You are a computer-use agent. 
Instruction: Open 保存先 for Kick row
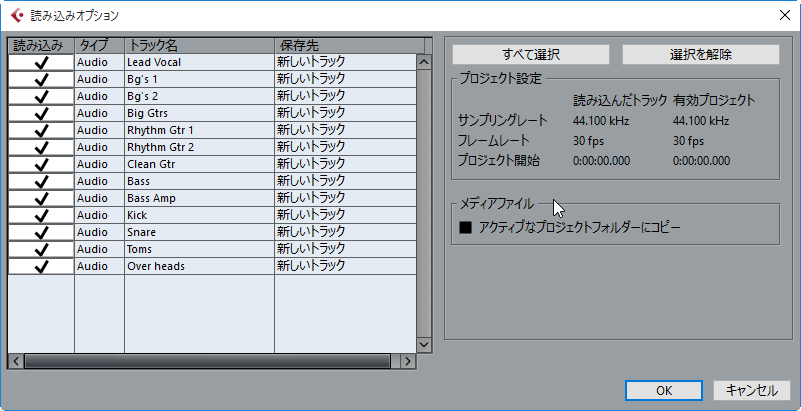tap(345, 215)
